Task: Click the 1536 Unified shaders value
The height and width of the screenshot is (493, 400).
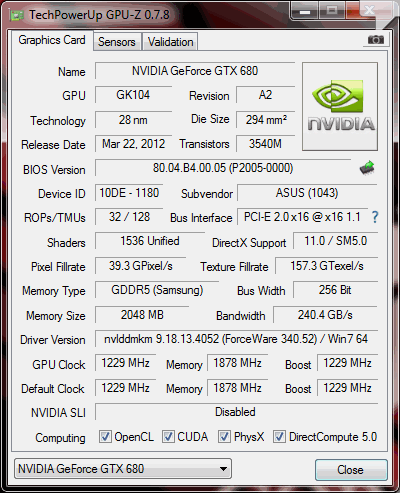Action: [150, 241]
